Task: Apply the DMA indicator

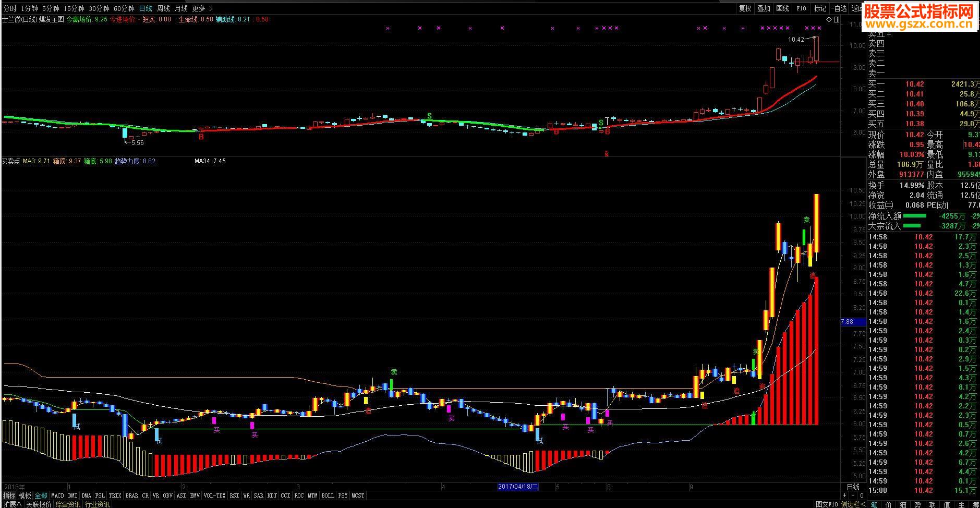Action: [86, 495]
